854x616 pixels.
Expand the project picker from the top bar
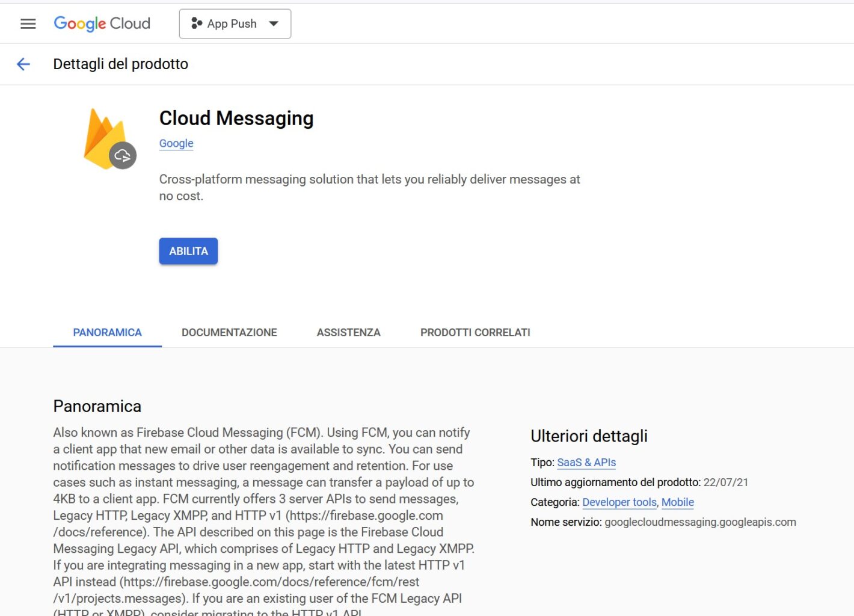coord(235,23)
